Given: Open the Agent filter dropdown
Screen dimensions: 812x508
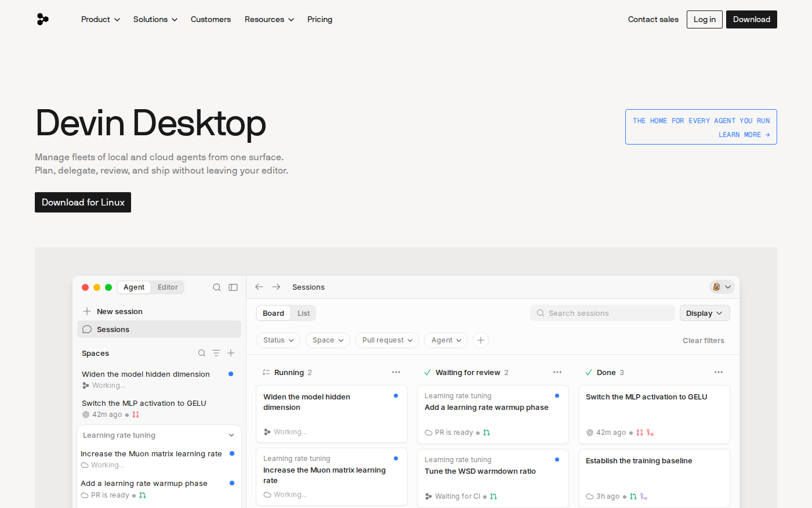Looking at the screenshot, I should pos(446,340).
